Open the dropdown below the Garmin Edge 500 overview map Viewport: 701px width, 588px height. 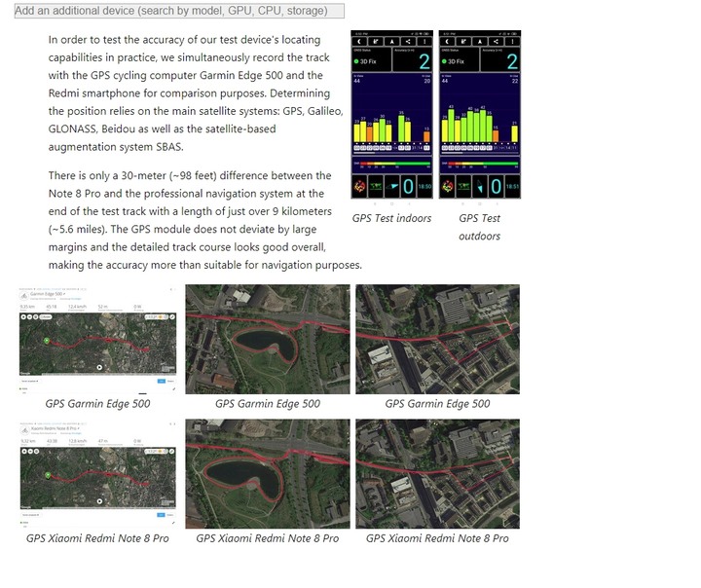[30, 381]
